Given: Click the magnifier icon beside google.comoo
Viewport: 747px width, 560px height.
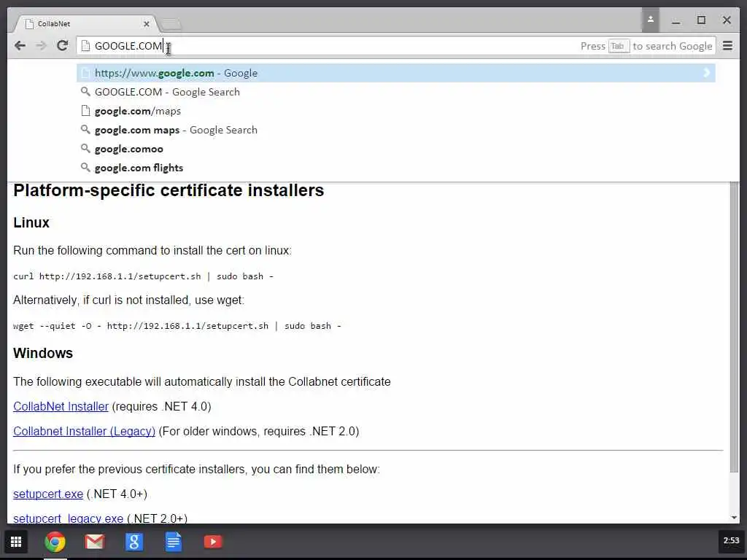Looking at the screenshot, I should 85,149.
